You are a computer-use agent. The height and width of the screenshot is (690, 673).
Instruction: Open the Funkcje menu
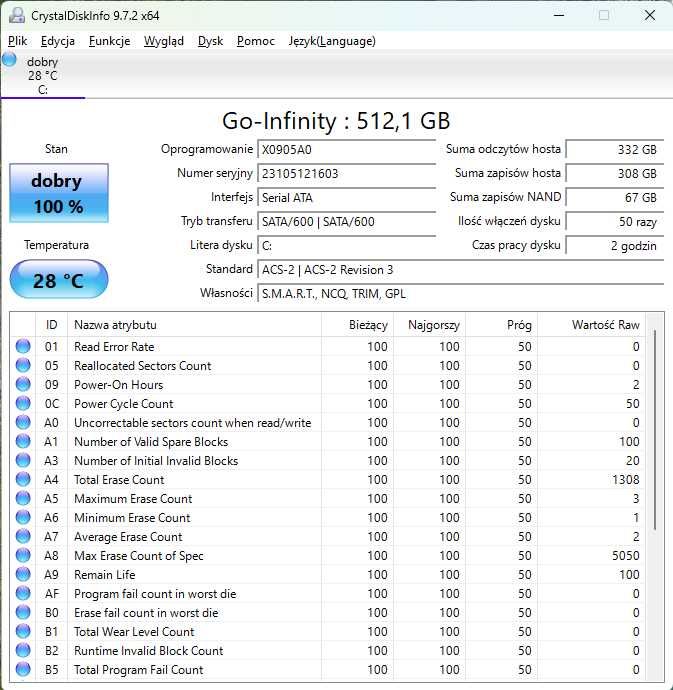110,41
